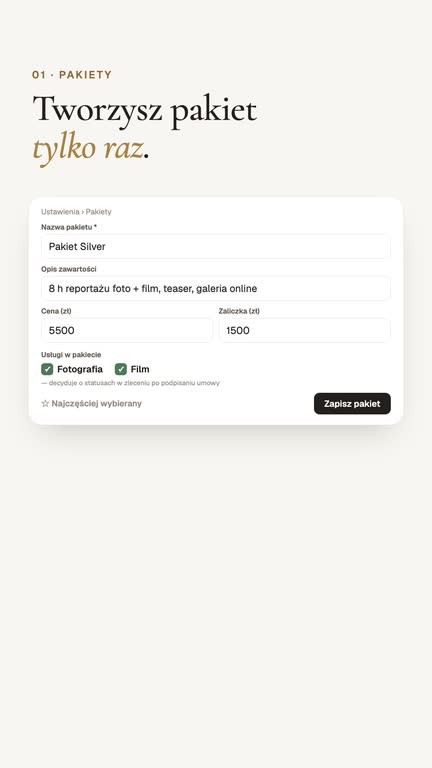Click the Usługi w pakiecie section label
The image size is (432, 768).
pyautogui.click(x=71, y=355)
